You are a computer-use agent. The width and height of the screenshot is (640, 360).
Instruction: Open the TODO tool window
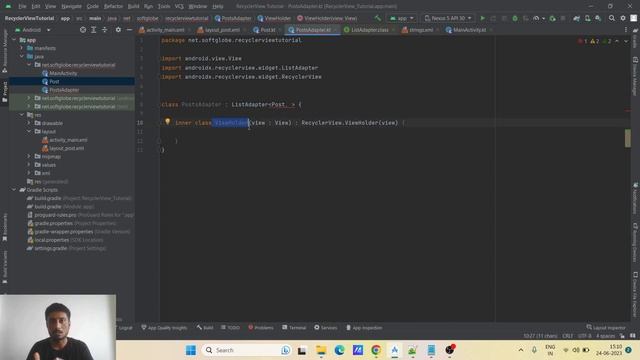(230, 327)
